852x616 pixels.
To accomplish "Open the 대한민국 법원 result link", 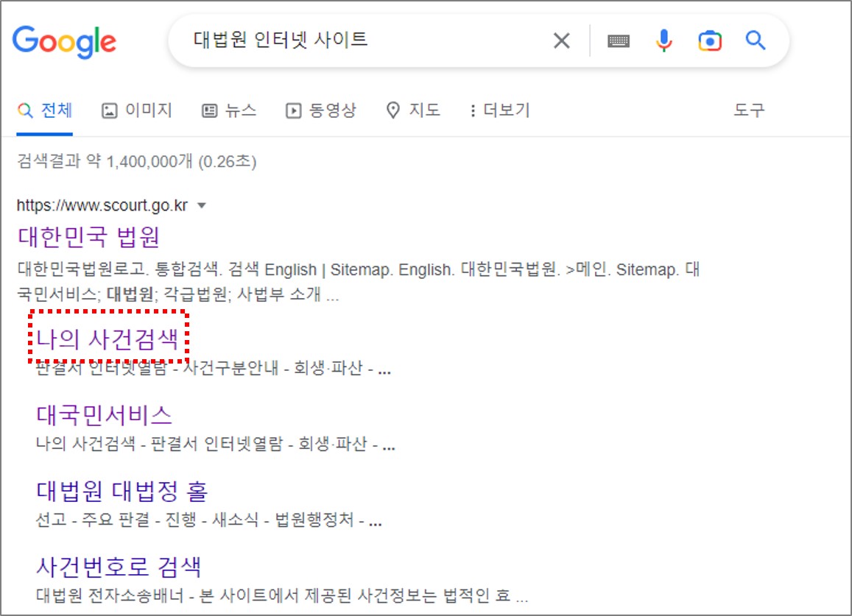I will point(88,237).
